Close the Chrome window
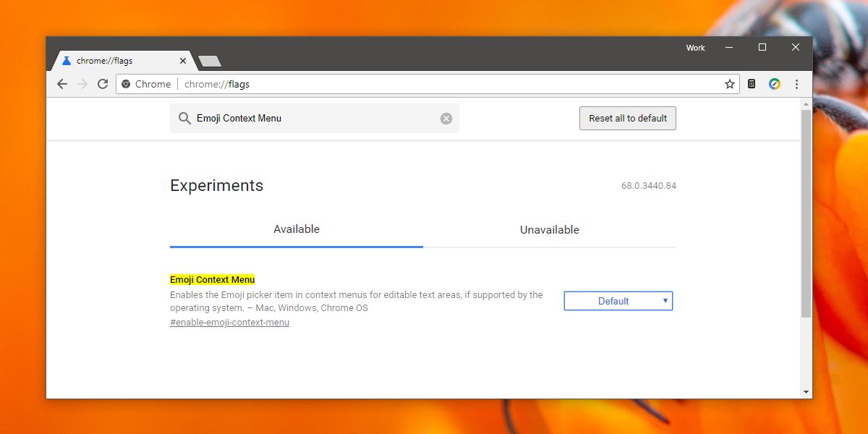The width and height of the screenshot is (868, 434). point(796,47)
